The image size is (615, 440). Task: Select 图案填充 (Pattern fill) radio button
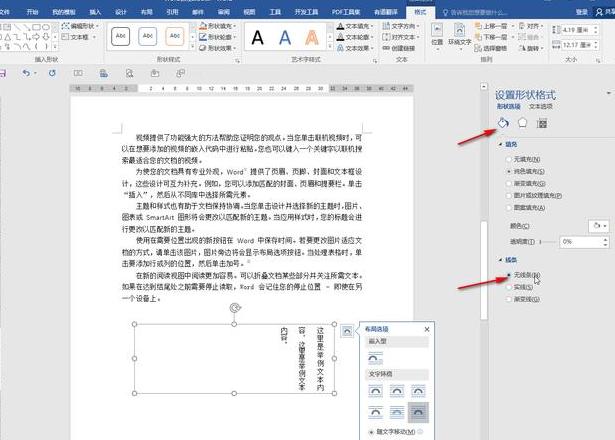click(509, 207)
